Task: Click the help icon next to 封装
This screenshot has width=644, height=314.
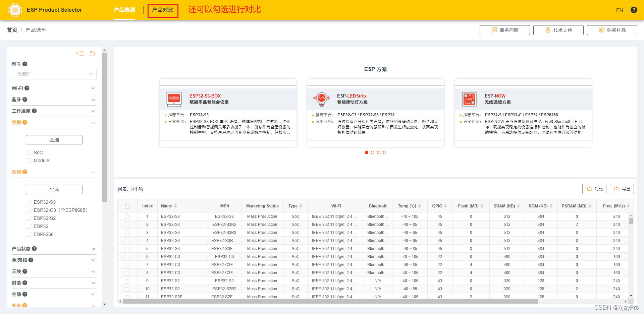Action: pyautogui.click(x=25, y=283)
